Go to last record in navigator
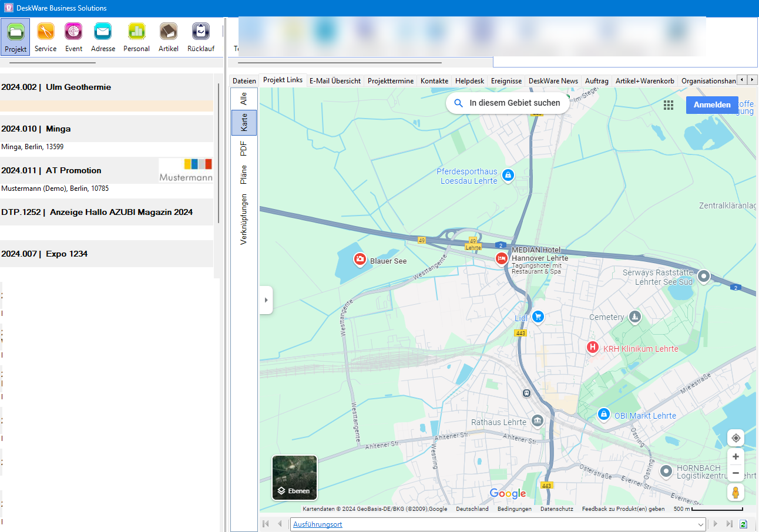759x532 pixels. 730,524
